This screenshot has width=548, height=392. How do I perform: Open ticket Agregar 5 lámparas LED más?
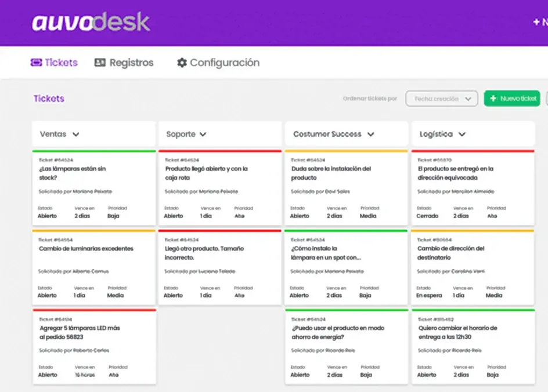coord(95,347)
